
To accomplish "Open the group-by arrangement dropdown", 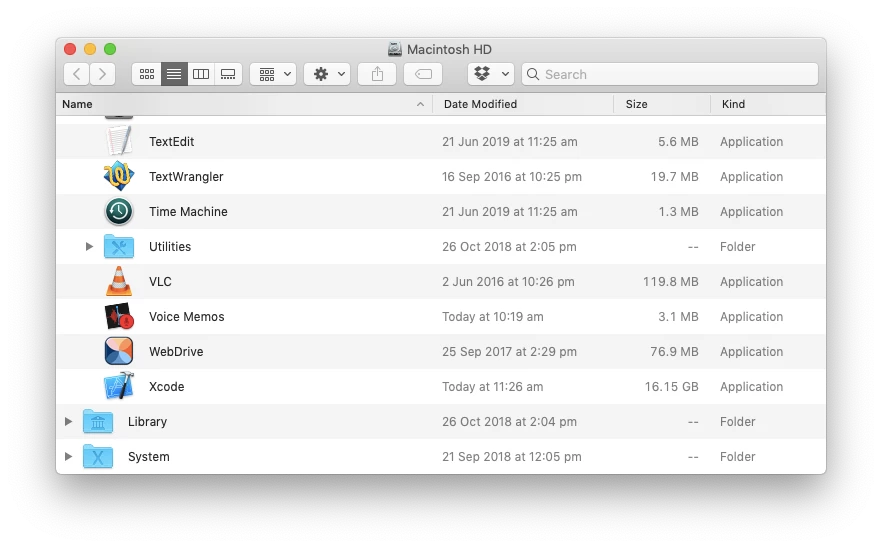I will [x=273, y=74].
